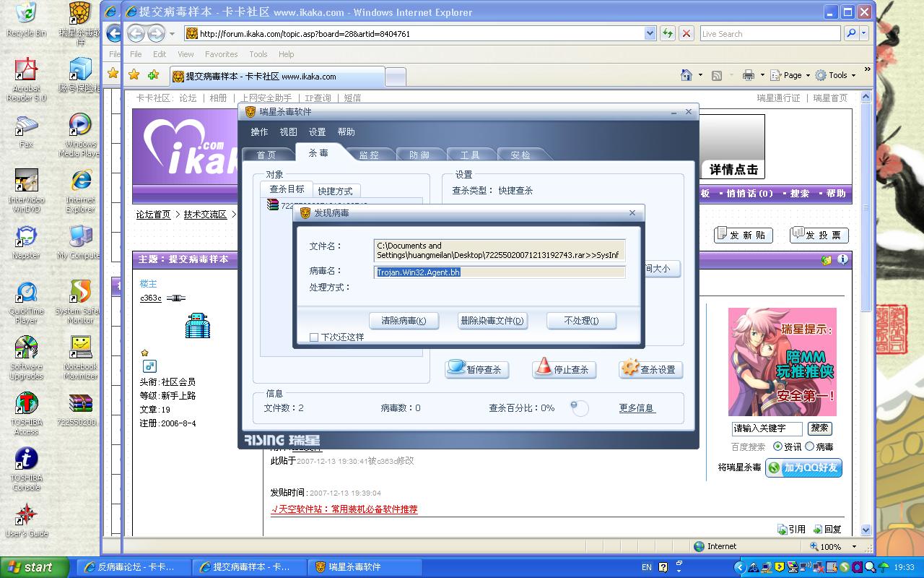Click the IE vertical scrollbar down arrow
The image size is (924, 578).
(866, 530)
